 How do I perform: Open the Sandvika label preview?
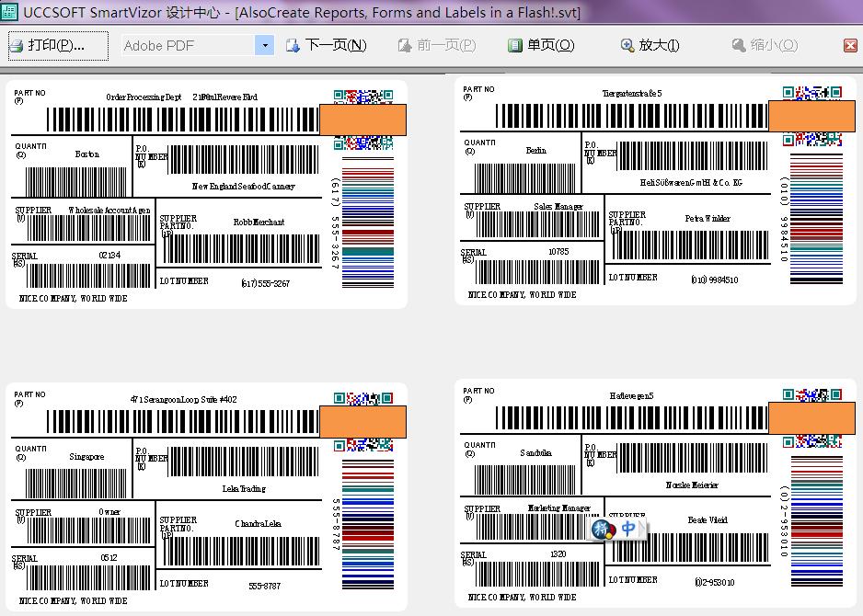click(x=655, y=493)
